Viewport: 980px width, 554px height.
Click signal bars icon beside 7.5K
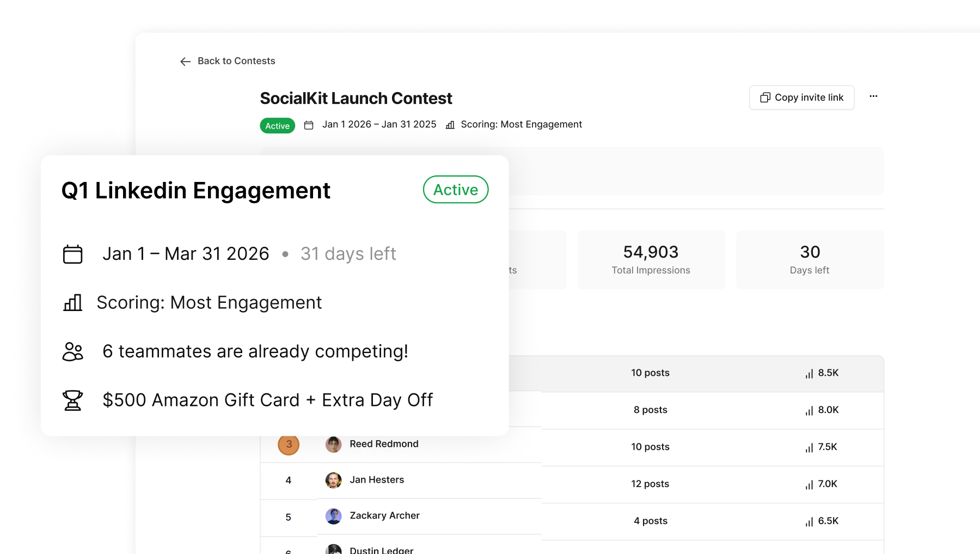tap(809, 448)
